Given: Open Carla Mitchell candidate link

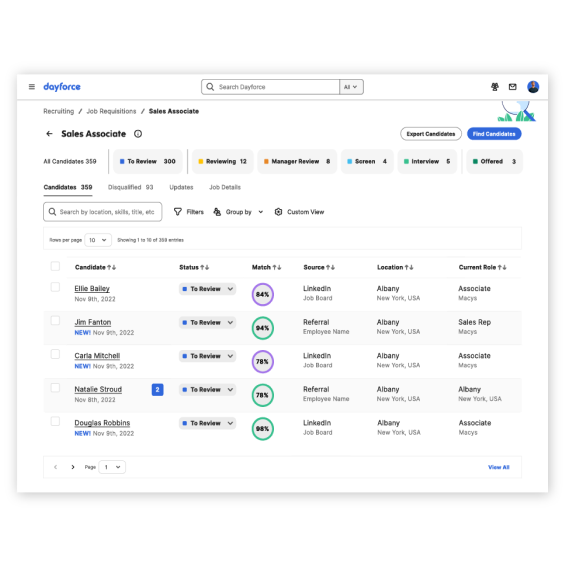Looking at the screenshot, I should 97,356.
